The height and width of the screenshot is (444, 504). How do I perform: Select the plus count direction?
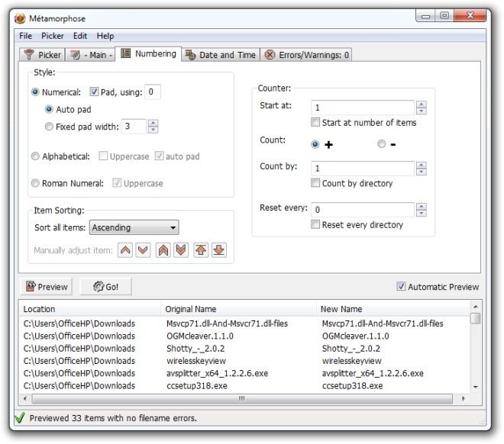315,144
